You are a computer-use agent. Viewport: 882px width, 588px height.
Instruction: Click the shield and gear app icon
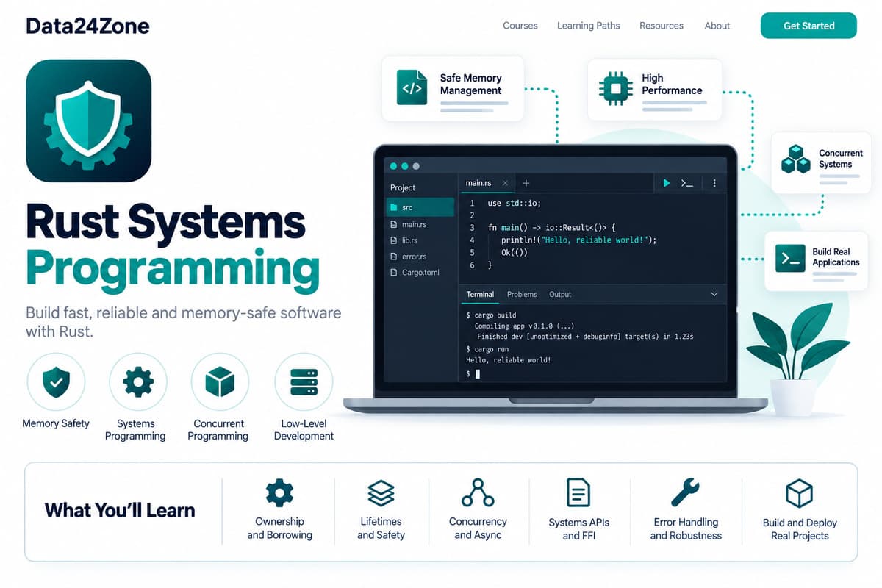click(x=88, y=121)
